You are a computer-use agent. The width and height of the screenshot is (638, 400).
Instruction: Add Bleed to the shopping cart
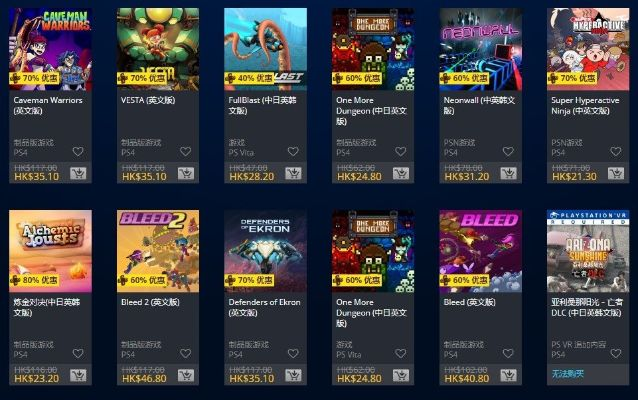pos(508,376)
